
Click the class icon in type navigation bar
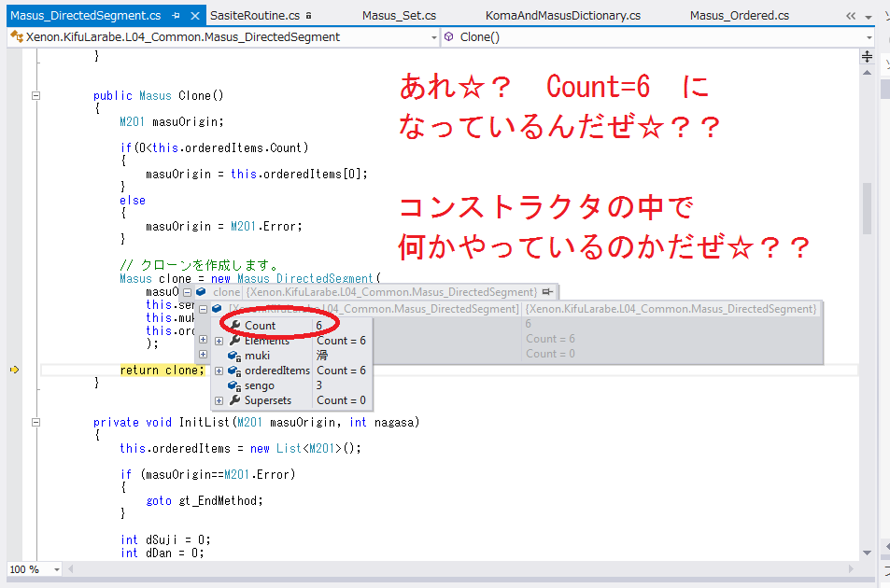click(x=17, y=37)
